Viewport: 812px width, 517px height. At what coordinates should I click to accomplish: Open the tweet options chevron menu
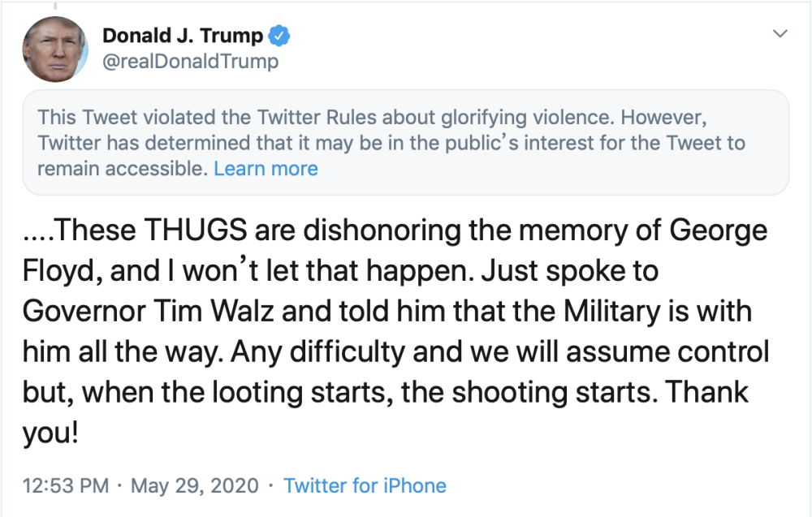pyautogui.click(x=780, y=34)
